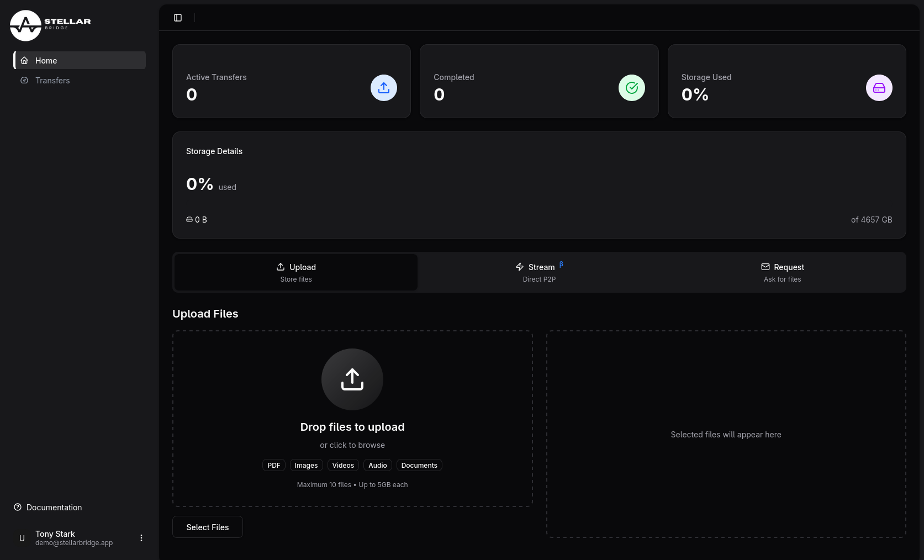The width and height of the screenshot is (924, 560).
Task: Toggle the Audio file type filter
Action: [x=377, y=465]
